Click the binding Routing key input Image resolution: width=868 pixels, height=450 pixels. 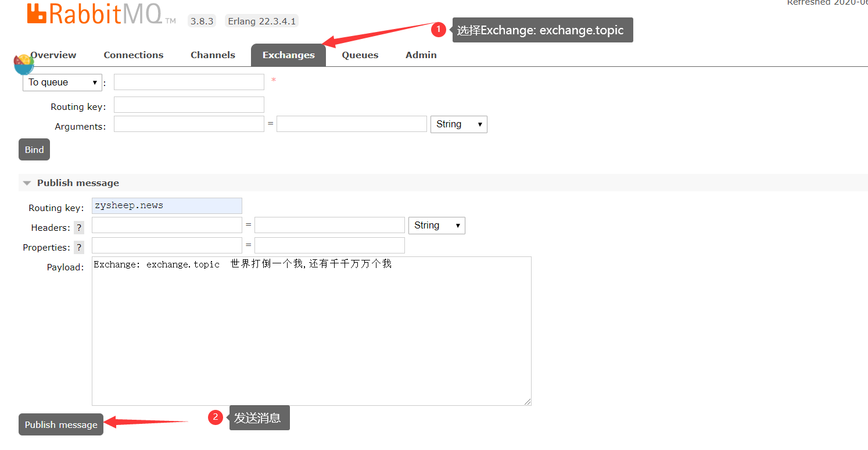point(189,105)
